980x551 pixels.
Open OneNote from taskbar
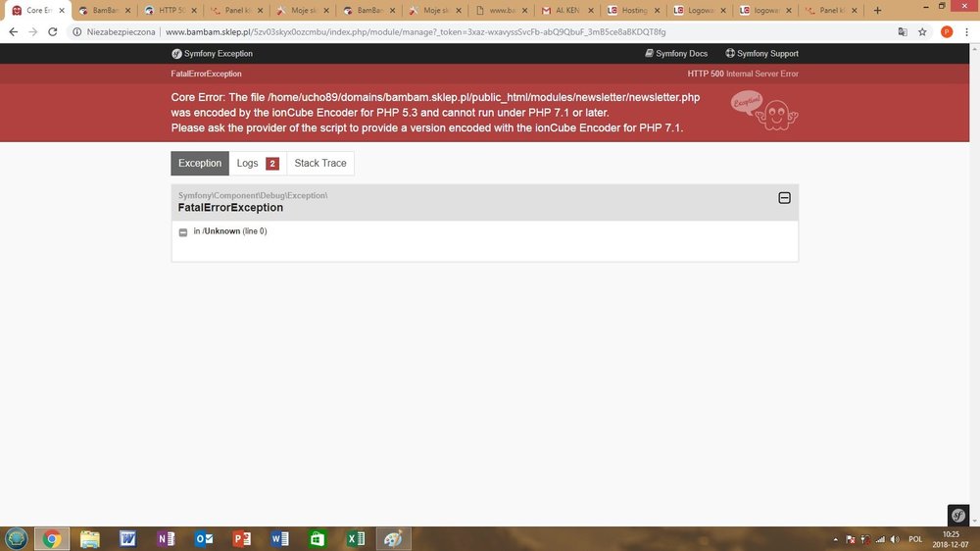166,538
